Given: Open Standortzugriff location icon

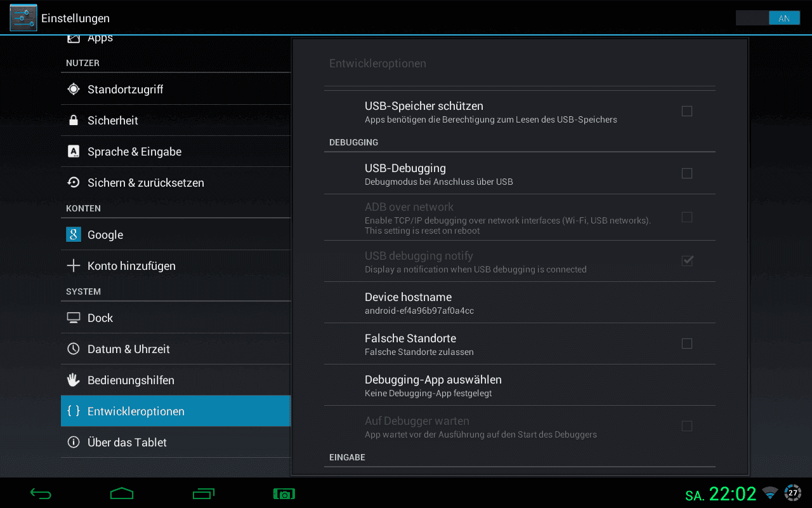Looking at the screenshot, I should click(x=74, y=89).
